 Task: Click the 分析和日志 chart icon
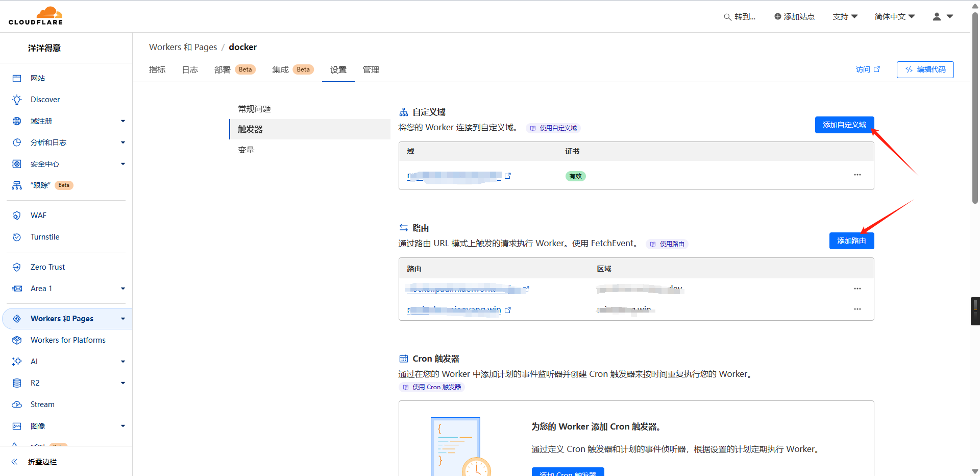17,142
